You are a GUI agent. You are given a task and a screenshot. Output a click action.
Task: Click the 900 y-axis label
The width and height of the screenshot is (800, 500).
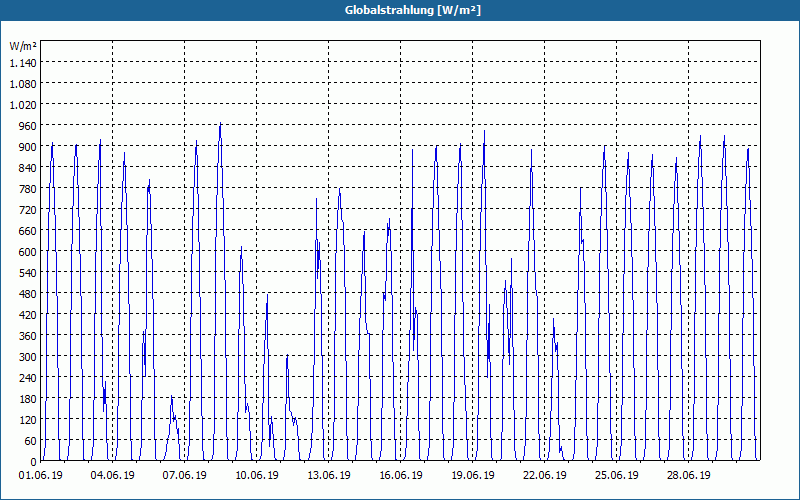point(28,146)
